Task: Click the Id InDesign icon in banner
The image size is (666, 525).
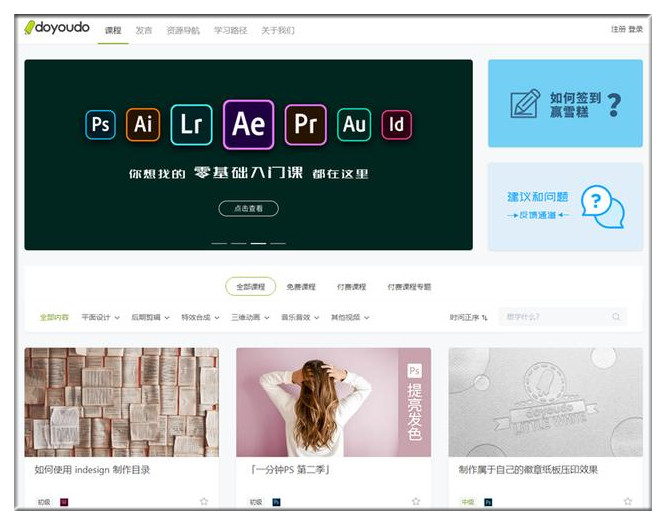Action: pos(396,124)
